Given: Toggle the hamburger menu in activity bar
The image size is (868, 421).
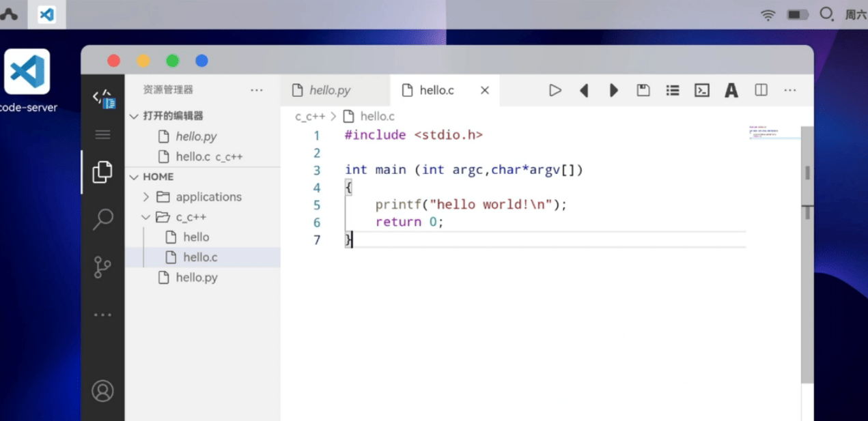Looking at the screenshot, I should (x=102, y=134).
